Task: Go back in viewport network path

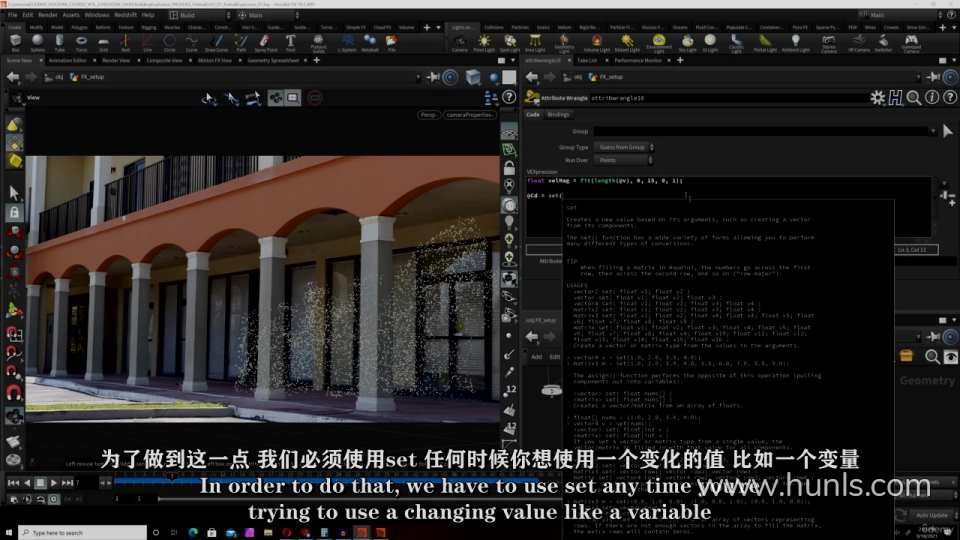Action: (13, 77)
